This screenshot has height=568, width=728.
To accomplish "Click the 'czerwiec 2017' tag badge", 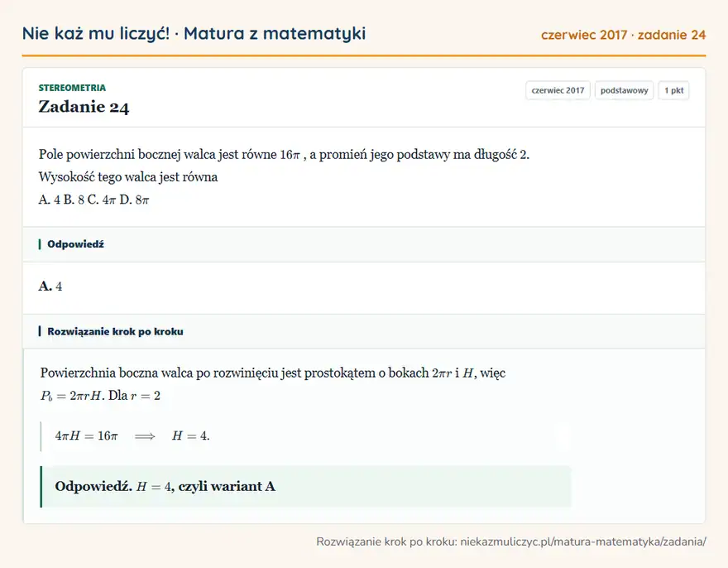I will 558,90.
